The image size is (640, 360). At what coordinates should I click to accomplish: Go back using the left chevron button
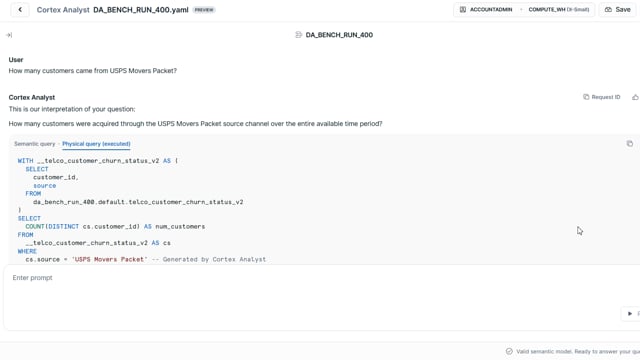[x=20, y=10]
